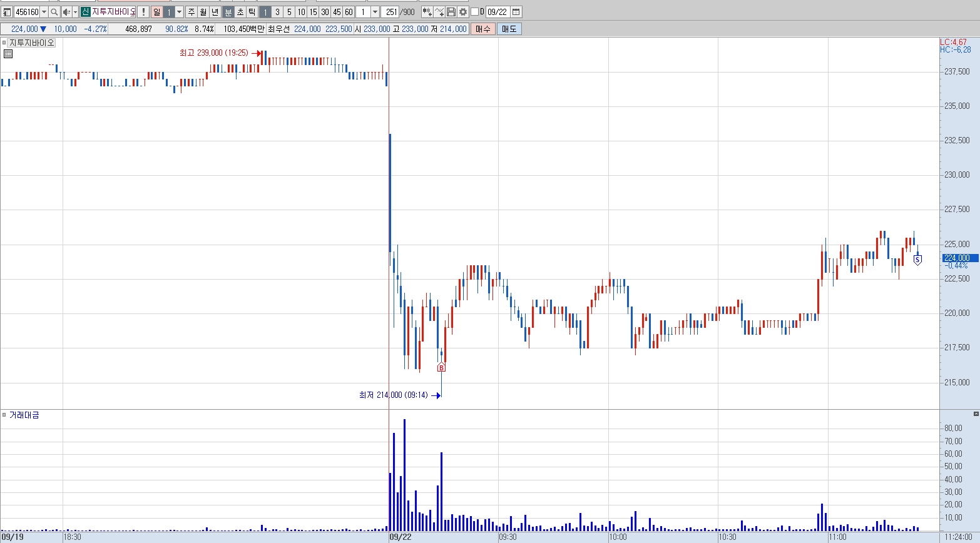Click the exclamation mark info icon

point(143,12)
